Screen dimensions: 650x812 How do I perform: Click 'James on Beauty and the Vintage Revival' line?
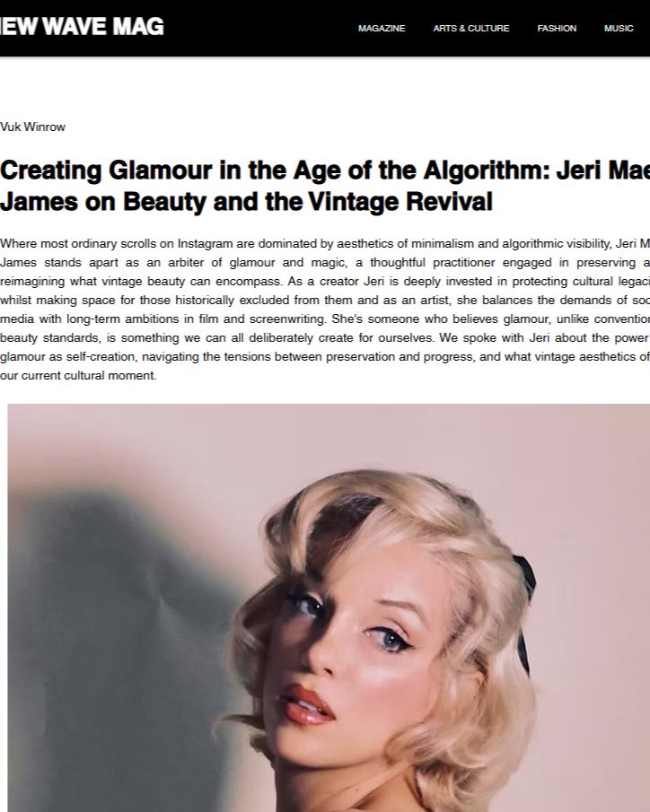(246, 202)
